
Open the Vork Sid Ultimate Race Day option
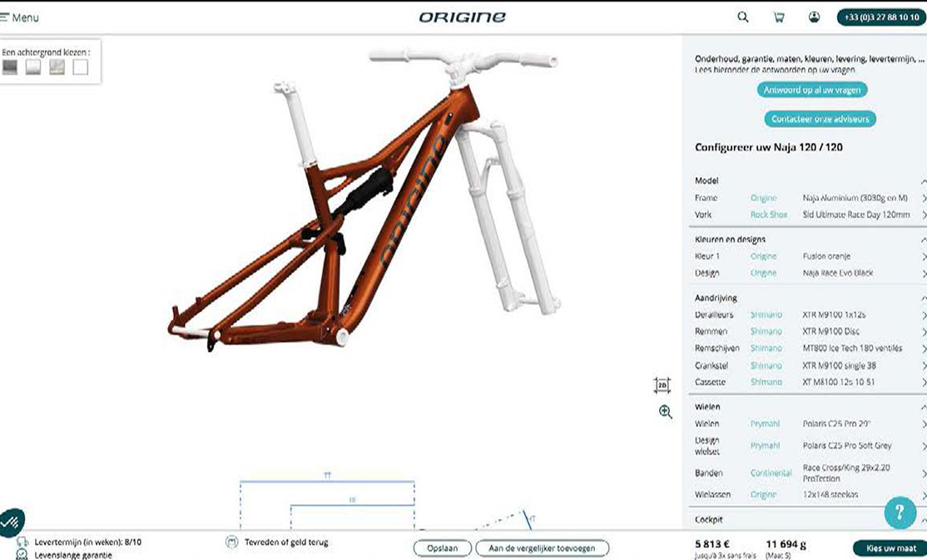810,215
